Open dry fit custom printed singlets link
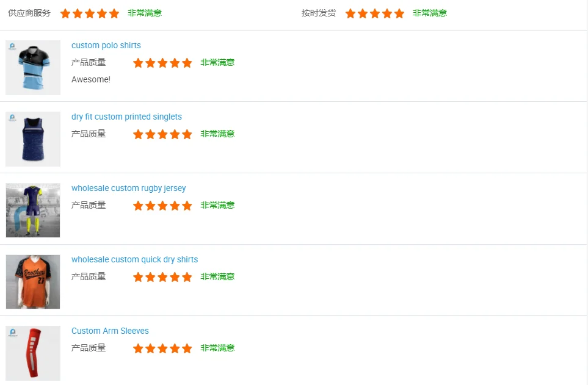This screenshot has width=588, height=385. (126, 117)
